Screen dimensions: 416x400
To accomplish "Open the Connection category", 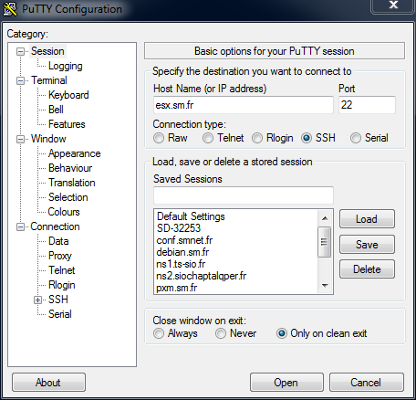I will pyautogui.click(x=55, y=227).
